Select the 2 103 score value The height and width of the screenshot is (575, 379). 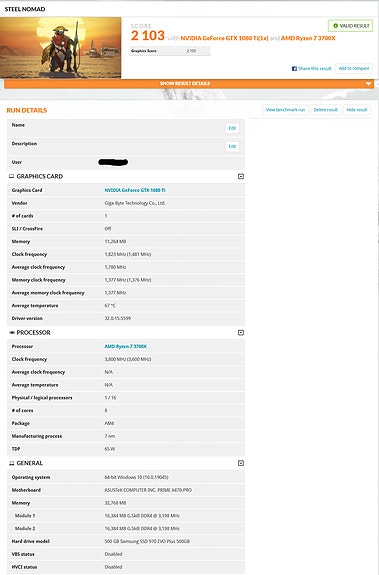[148, 36]
